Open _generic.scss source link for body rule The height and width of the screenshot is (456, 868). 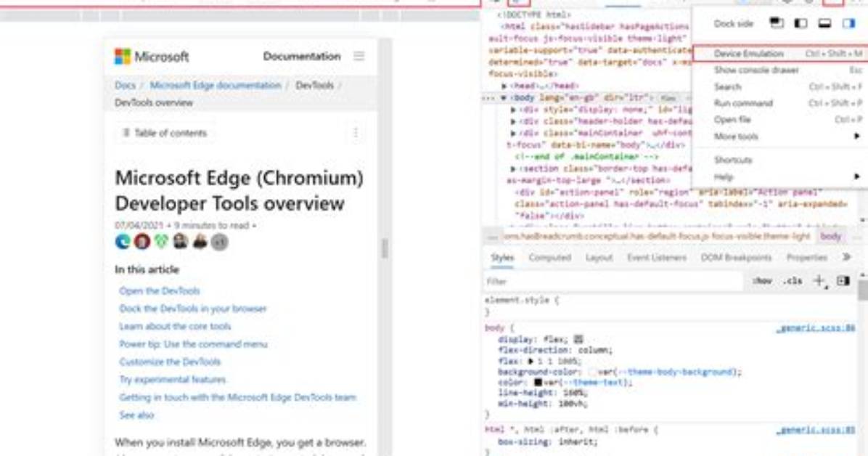point(816,328)
